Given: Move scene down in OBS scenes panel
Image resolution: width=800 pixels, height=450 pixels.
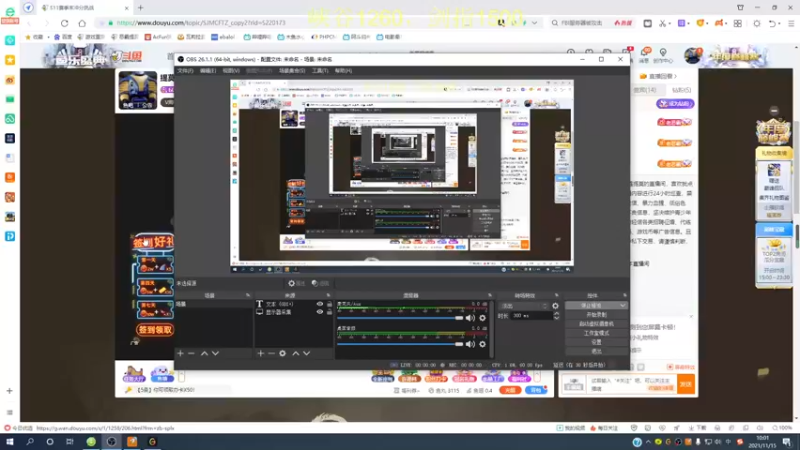Looking at the screenshot, I should (215, 353).
